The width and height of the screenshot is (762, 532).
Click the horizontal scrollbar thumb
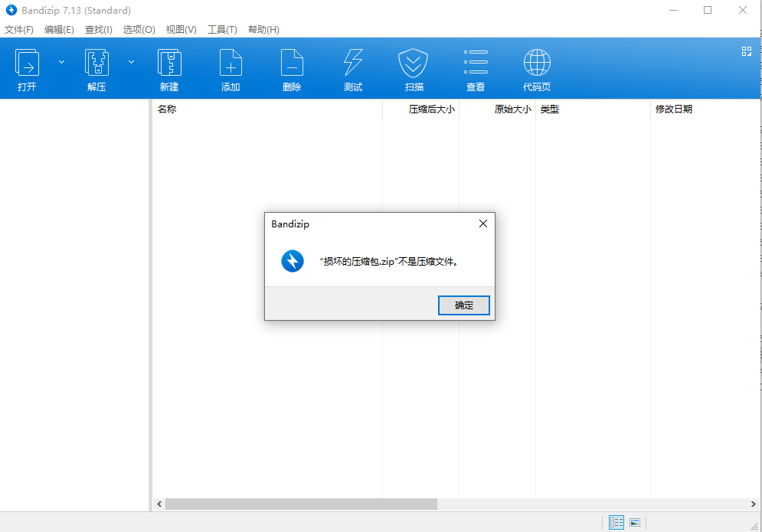[301, 504]
